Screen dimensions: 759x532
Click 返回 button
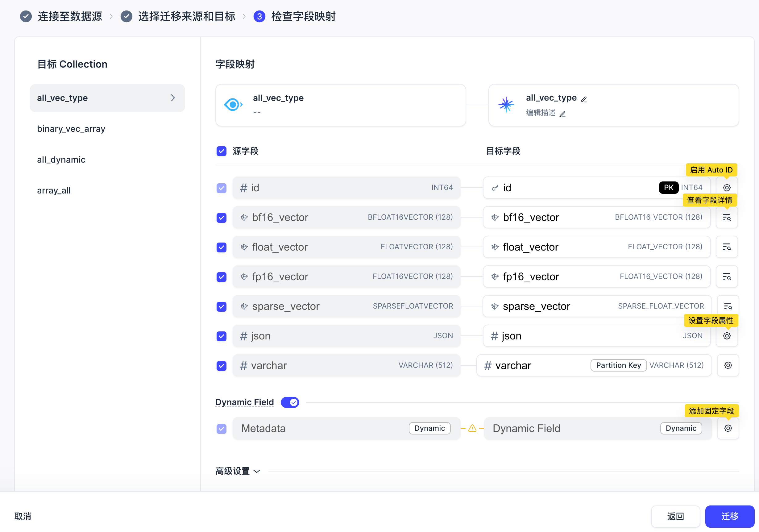(675, 516)
